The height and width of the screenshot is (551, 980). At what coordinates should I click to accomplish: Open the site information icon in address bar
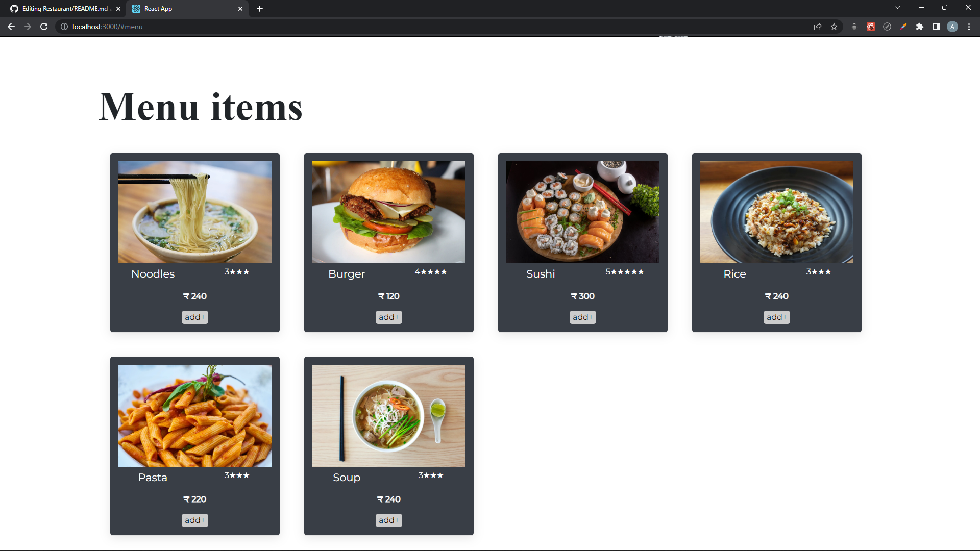pyautogui.click(x=64, y=27)
